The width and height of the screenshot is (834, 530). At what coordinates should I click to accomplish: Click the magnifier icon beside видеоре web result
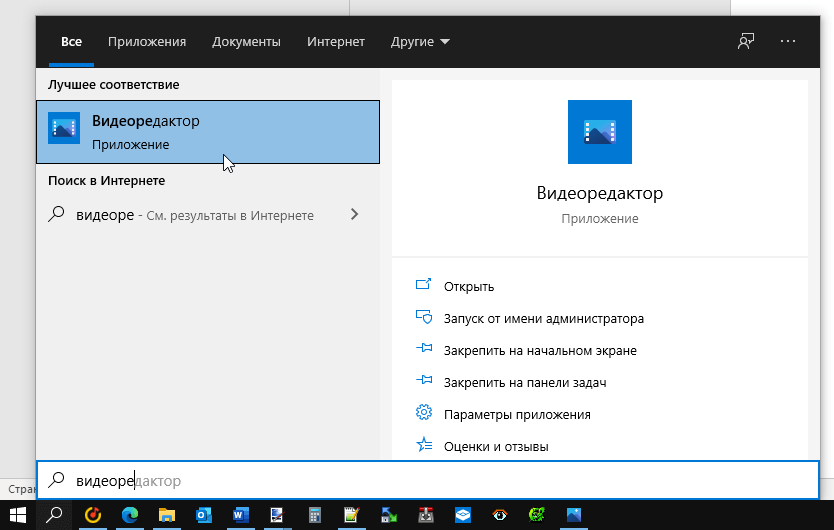56,214
